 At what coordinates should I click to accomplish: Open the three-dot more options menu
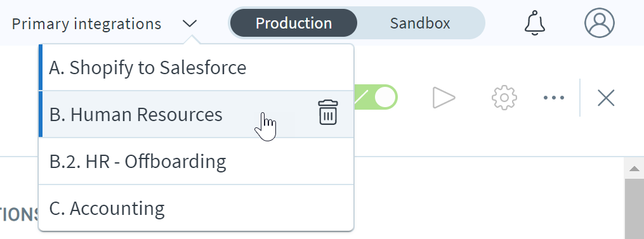[554, 98]
